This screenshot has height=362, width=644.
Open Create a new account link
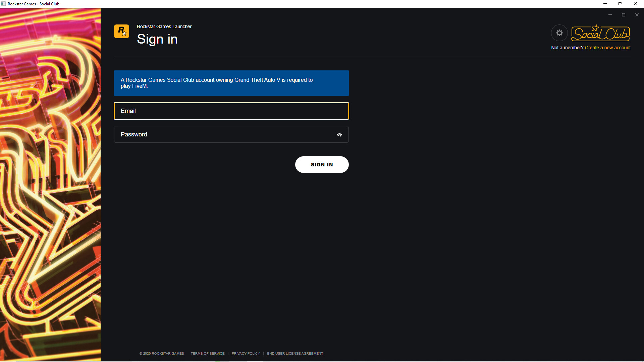(607, 48)
